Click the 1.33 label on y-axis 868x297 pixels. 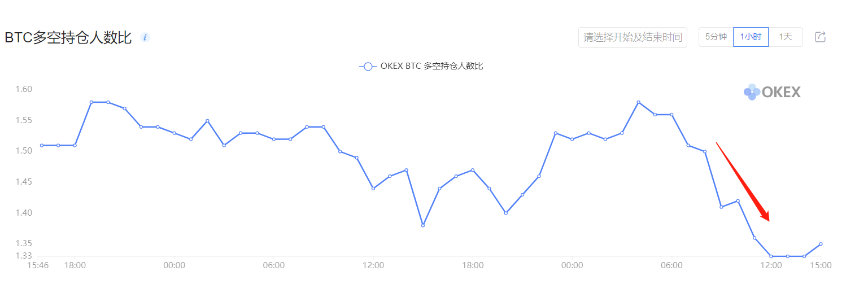(23, 256)
